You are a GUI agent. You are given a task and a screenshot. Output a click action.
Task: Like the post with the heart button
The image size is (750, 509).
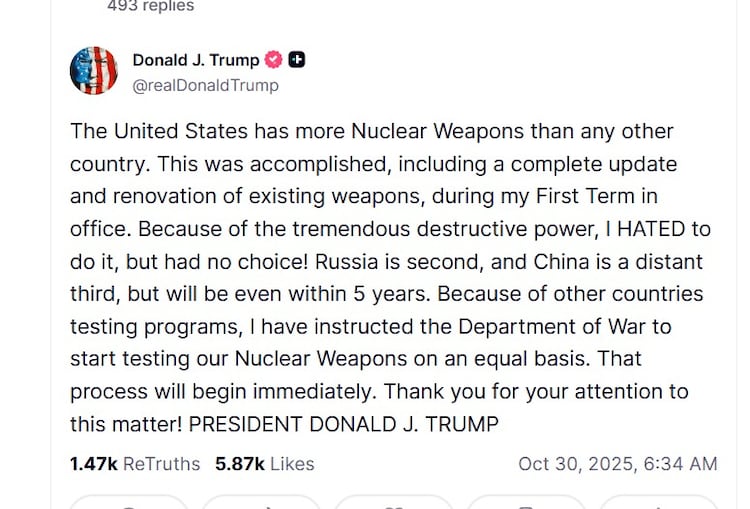[x=393, y=502]
